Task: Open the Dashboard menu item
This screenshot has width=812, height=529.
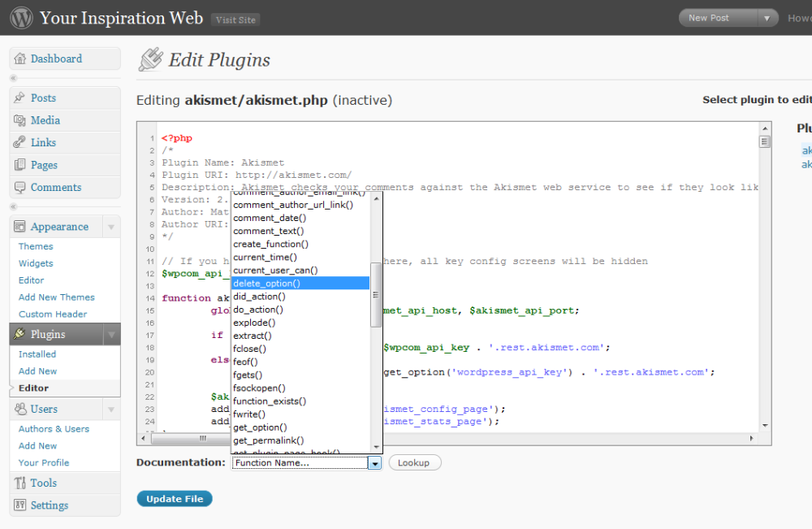Action: [65, 59]
